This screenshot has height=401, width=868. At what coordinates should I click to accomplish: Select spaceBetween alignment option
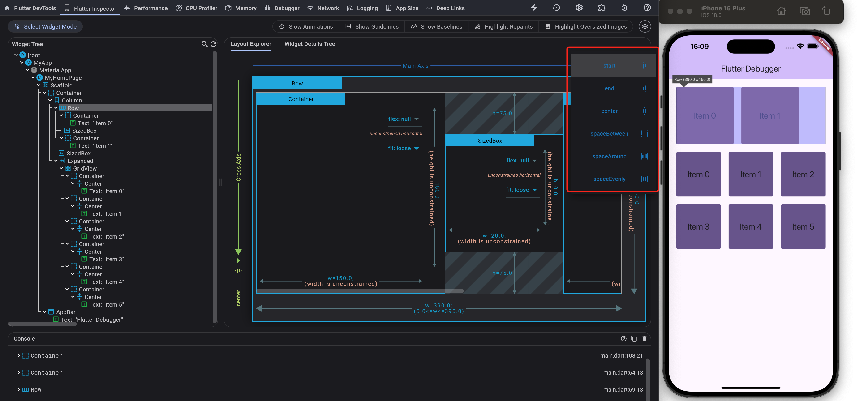click(x=613, y=134)
